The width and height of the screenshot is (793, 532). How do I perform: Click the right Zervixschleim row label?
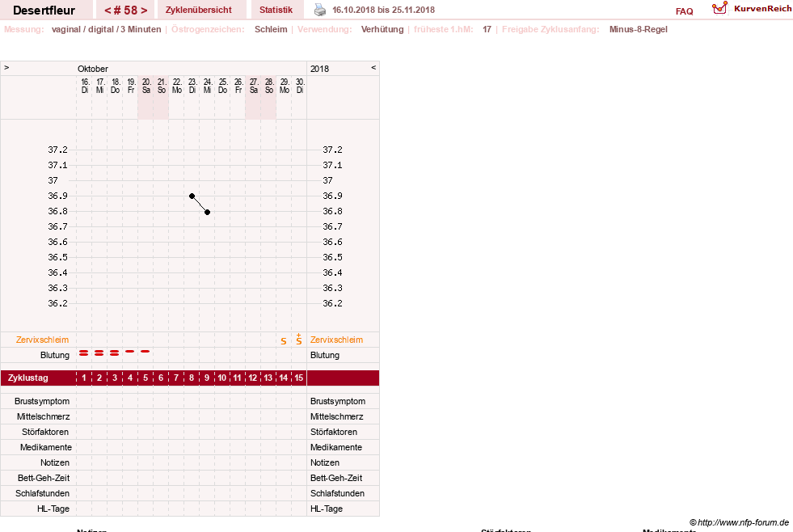336,340
